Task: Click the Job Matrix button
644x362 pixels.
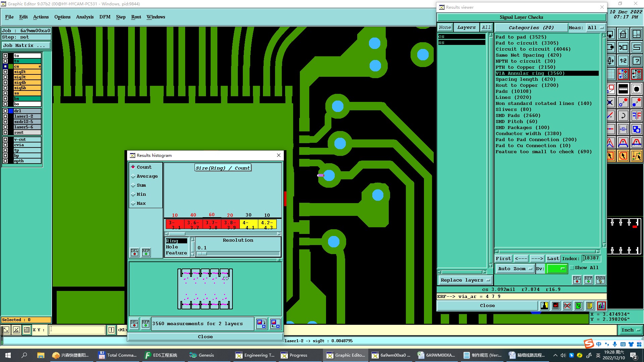Action: [26, 46]
